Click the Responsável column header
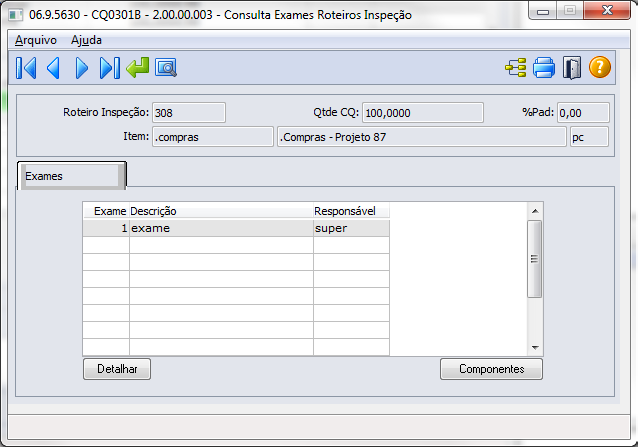The width and height of the screenshot is (638, 447). click(351, 211)
